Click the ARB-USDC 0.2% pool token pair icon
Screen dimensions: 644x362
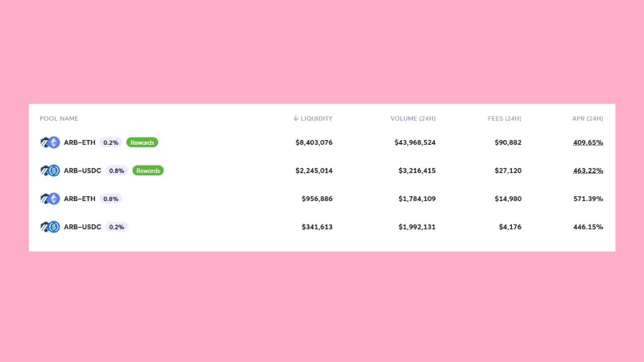tap(50, 227)
